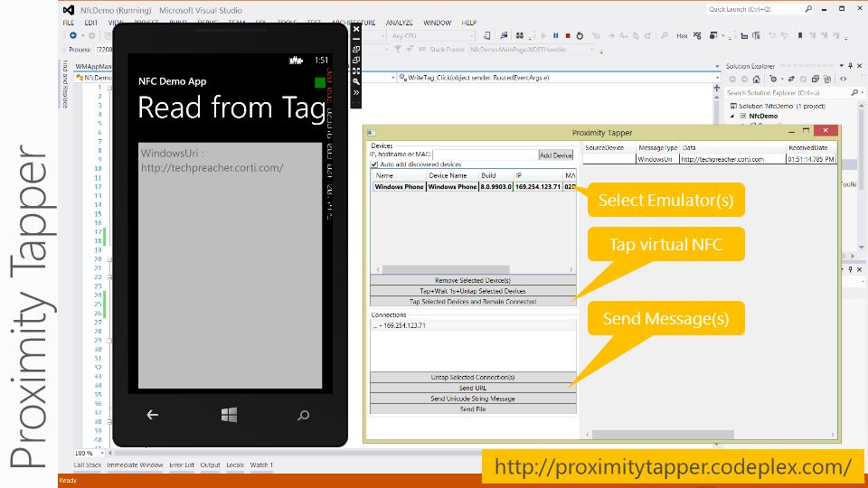
Task: Click the Navigate Backward icon in Visual Studio toolbar
Action: (73, 36)
